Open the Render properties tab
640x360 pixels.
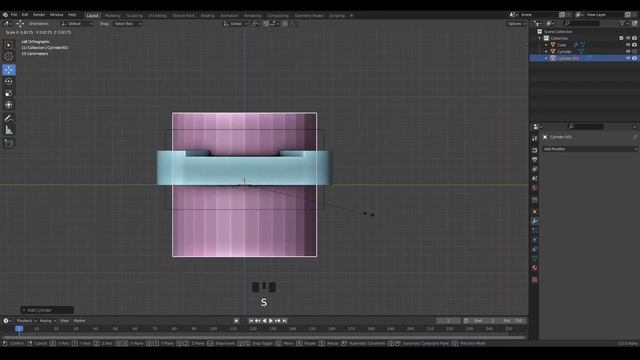534,150
